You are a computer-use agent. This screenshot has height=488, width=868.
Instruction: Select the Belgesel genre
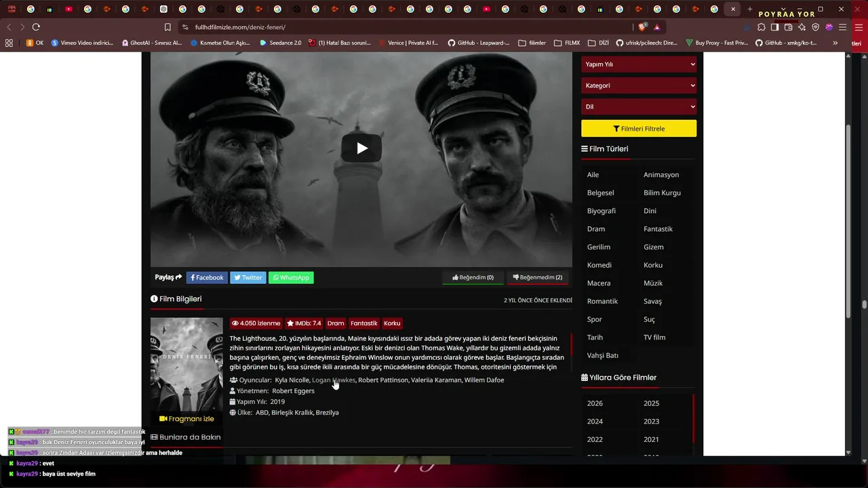coord(600,193)
